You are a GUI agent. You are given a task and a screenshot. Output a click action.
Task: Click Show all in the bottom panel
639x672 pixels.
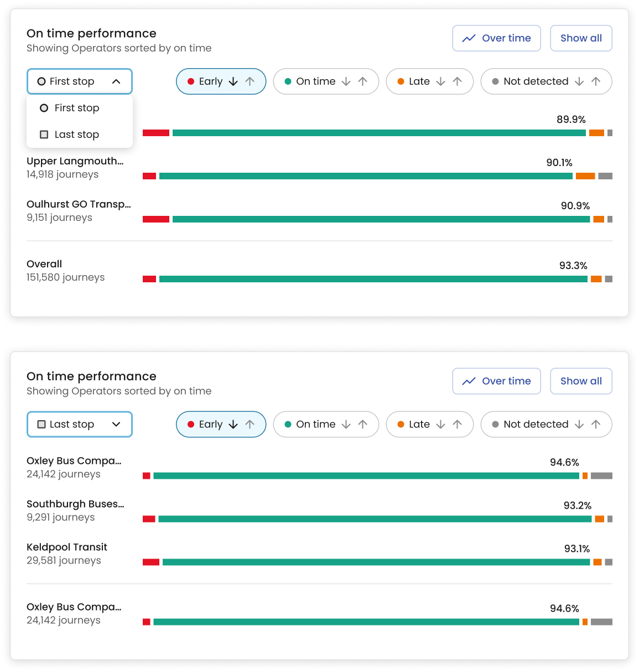point(581,381)
